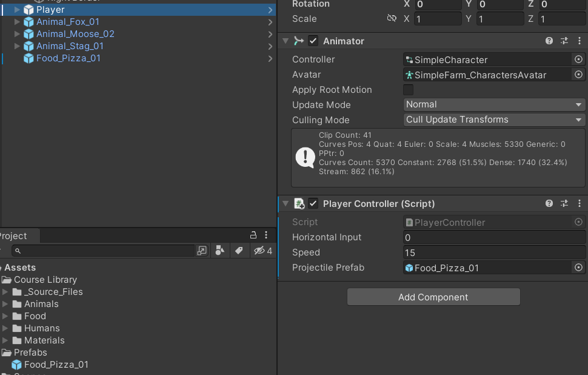This screenshot has height=375, width=588.
Task: Toggle the Project panel lock
Action: pos(253,235)
